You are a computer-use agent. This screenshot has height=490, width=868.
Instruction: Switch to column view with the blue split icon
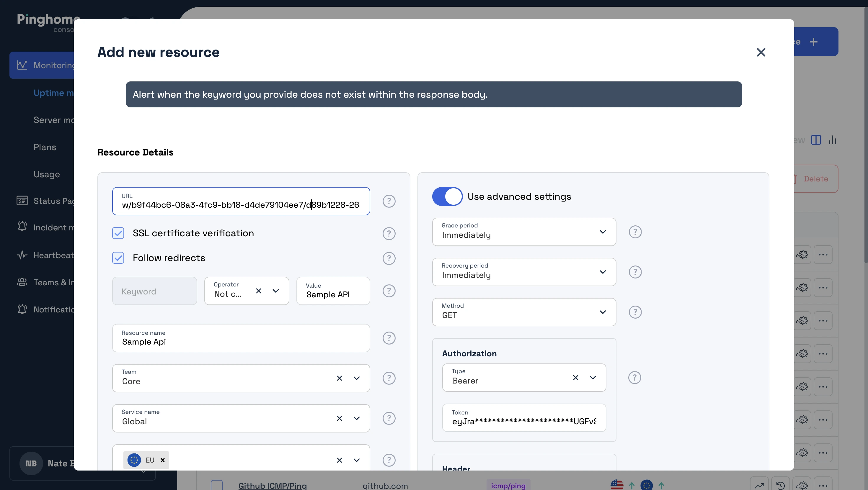point(816,140)
